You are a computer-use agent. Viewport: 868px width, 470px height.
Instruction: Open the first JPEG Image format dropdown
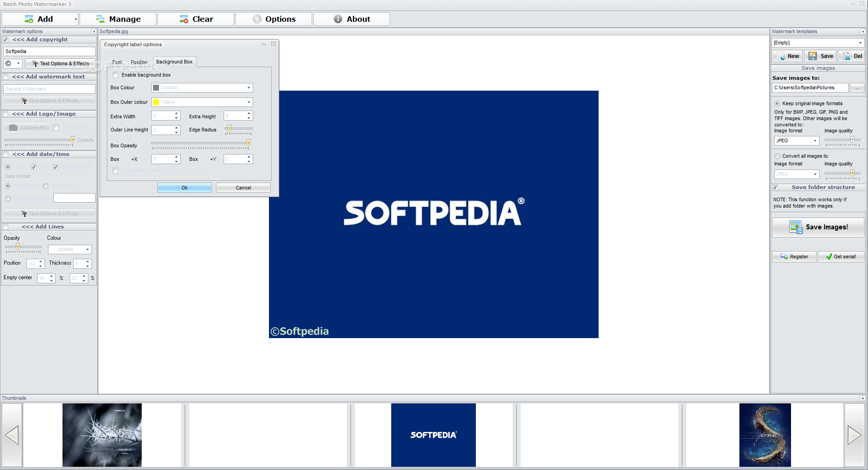796,141
